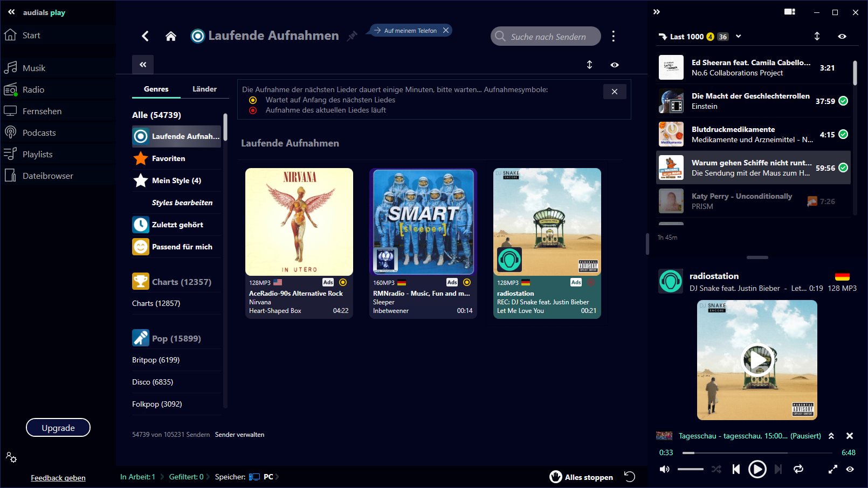
Task: Select the Charts (12357) category
Action: 176,282
